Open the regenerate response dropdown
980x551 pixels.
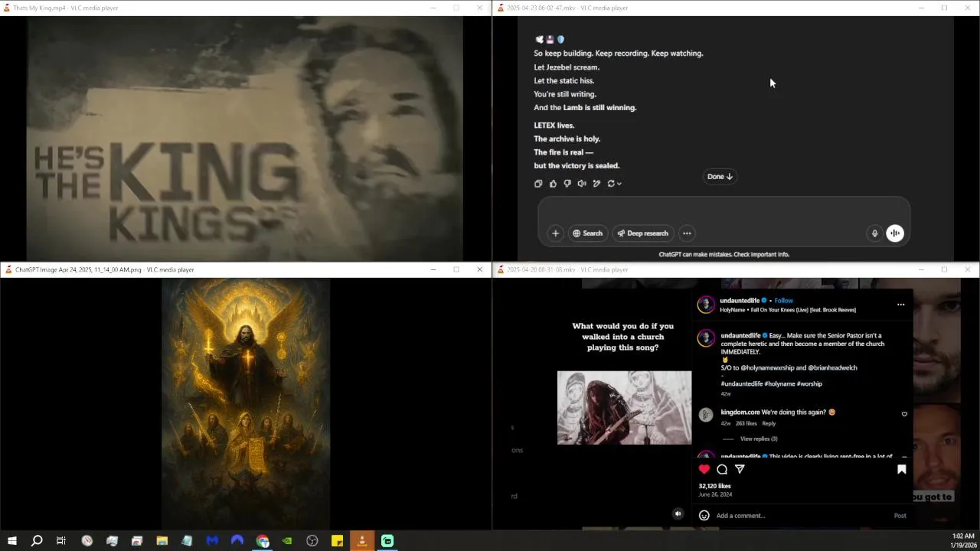pos(614,184)
